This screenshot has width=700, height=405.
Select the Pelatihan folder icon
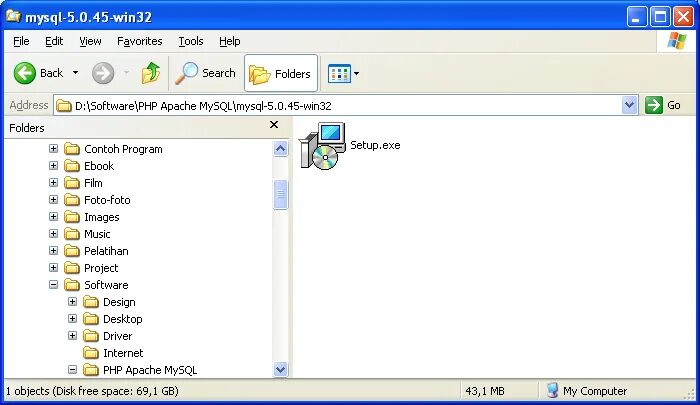click(x=72, y=251)
